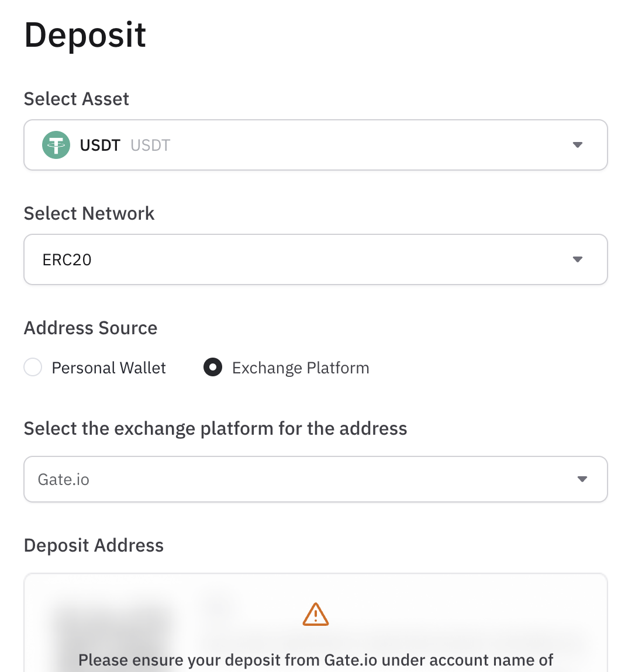This screenshot has width=635, height=672.
Task: Click the Deposit Address section header
Action: pos(94,545)
